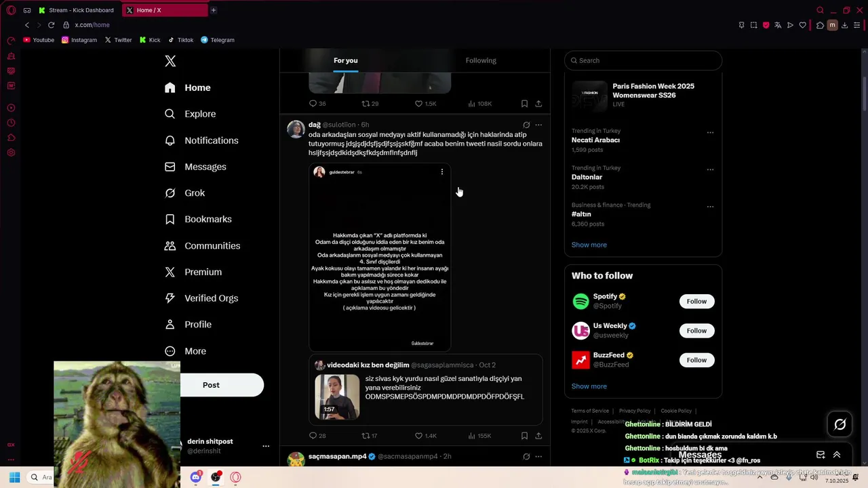Follow Spotify account

(x=696, y=301)
